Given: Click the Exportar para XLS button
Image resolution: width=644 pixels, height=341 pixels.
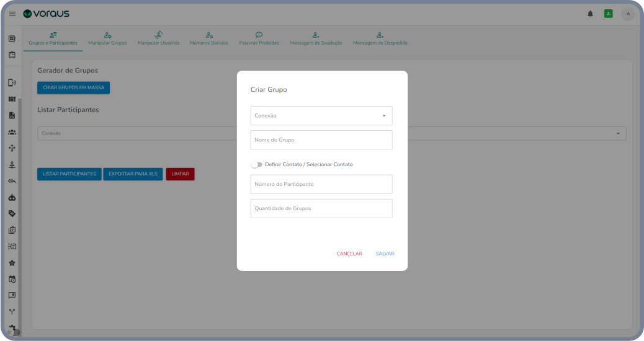Looking at the screenshot, I should pos(133,174).
